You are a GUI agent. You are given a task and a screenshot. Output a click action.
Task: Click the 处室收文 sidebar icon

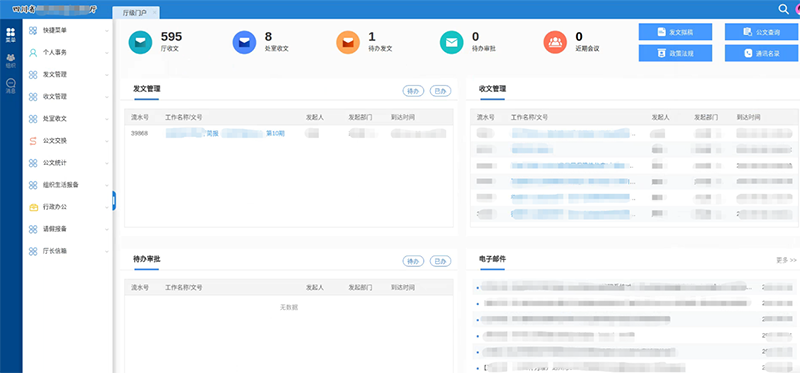pyautogui.click(x=33, y=119)
